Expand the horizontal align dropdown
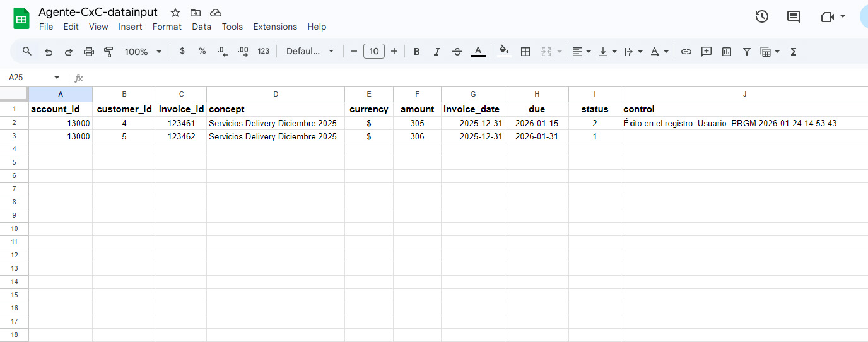This screenshot has height=342, width=868. [x=581, y=52]
